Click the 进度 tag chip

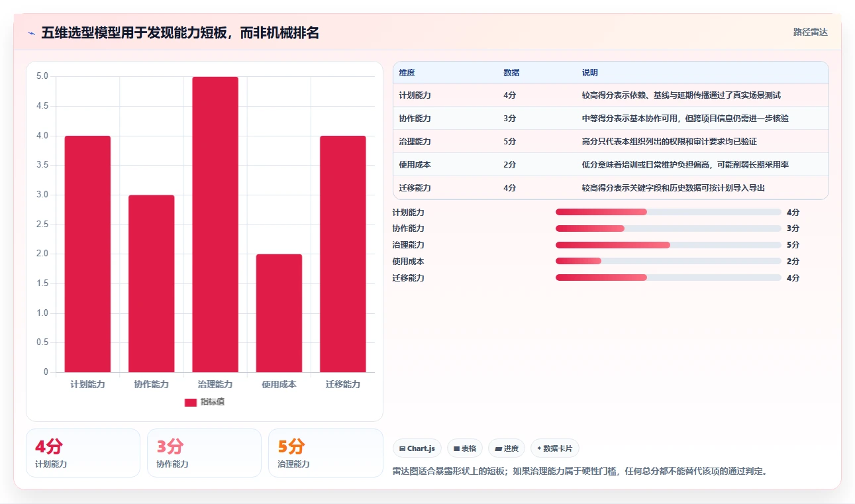(507, 448)
